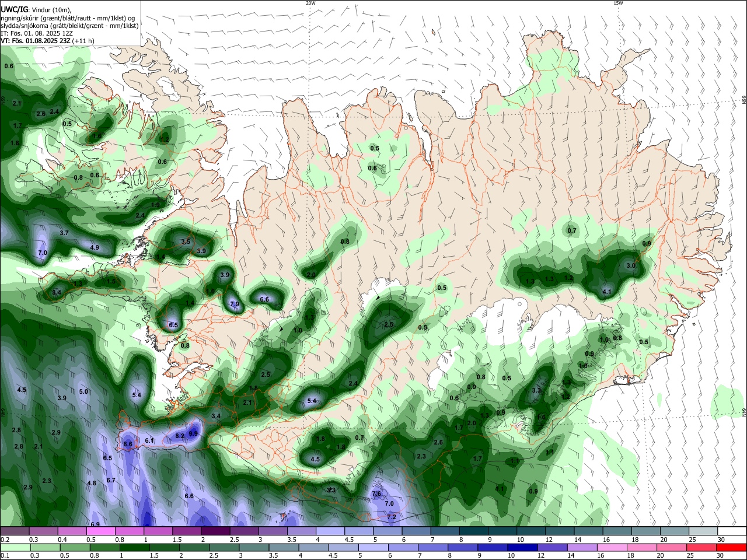The width and height of the screenshot is (747, 560).
Task: Click the '20W' longitude label
Action: tap(310, 3)
